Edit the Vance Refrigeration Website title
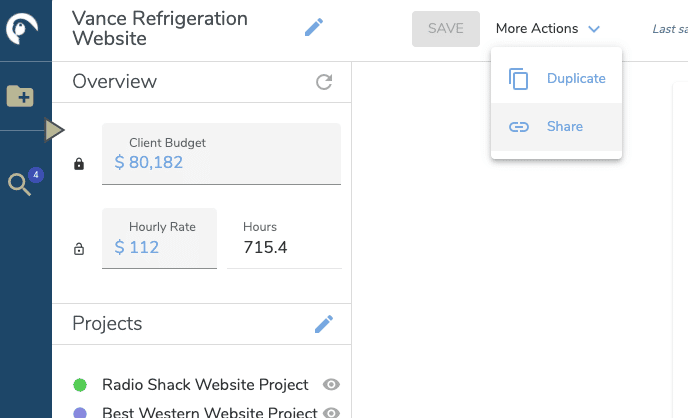688x418 pixels. [314, 28]
